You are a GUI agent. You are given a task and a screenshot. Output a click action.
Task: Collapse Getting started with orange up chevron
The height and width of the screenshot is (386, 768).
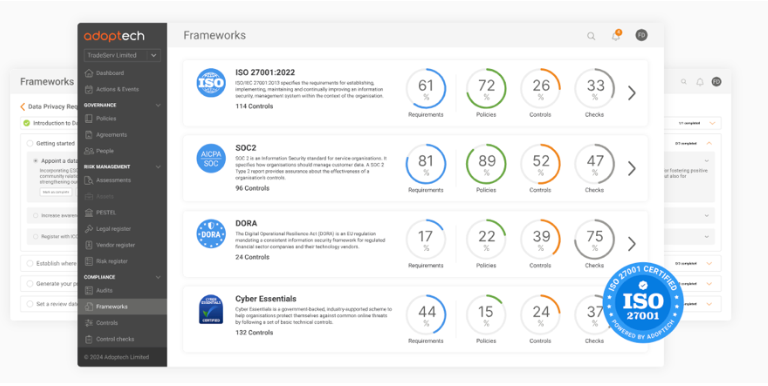[709, 144]
